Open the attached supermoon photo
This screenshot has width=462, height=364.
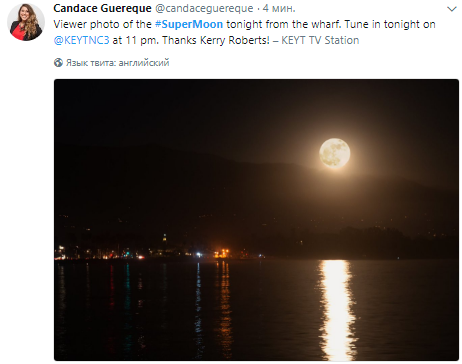[x=256, y=220]
